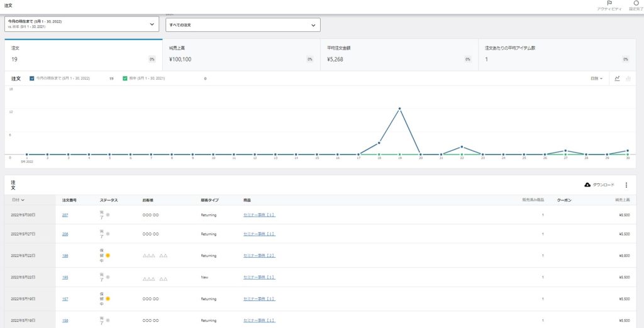Sort table by 日付 column header
The height and width of the screenshot is (328, 644).
[x=18, y=200]
